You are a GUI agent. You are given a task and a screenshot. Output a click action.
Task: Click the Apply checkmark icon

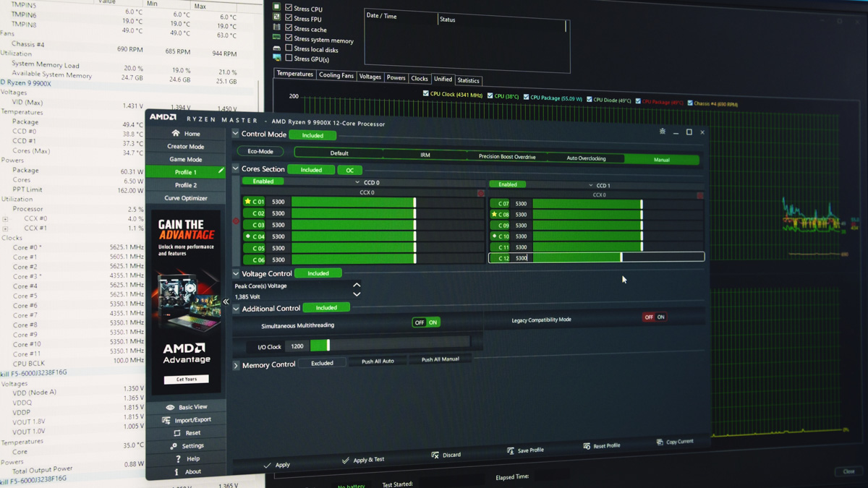[x=267, y=465]
